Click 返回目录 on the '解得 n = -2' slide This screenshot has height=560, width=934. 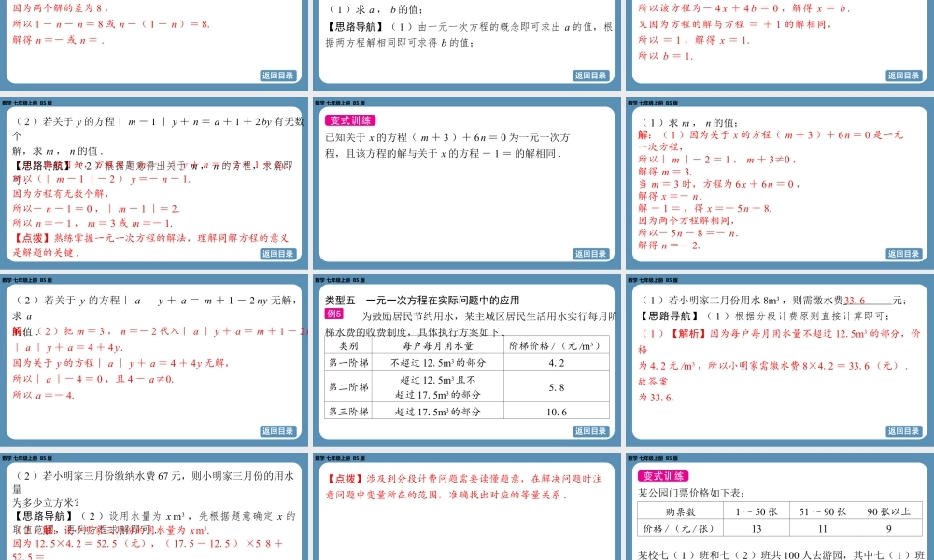[x=903, y=254]
